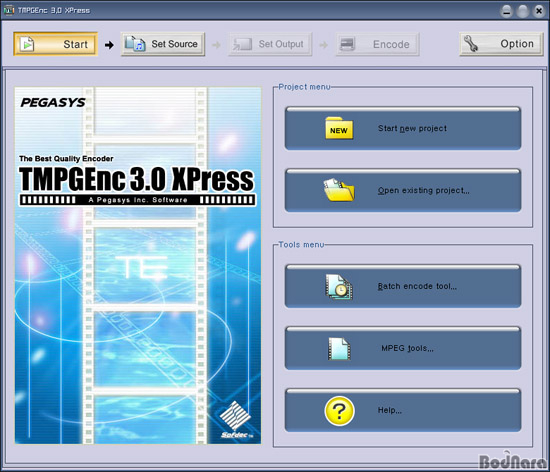550x472 pixels.
Task: Click the PEGASYS logo text
Action: (x=53, y=103)
